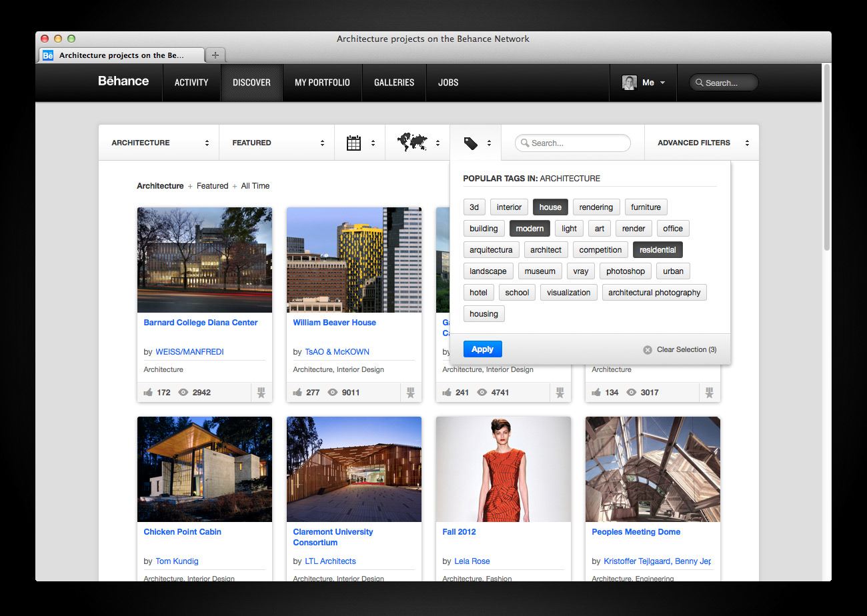Open TsAO & McKOWN author link
This screenshot has height=616, width=867.
click(337, 352)
